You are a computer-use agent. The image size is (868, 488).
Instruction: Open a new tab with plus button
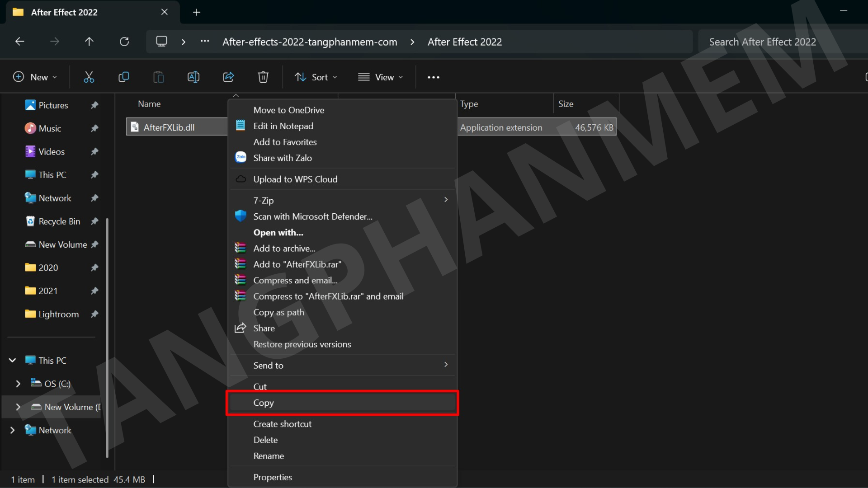(x=197, y=12)
